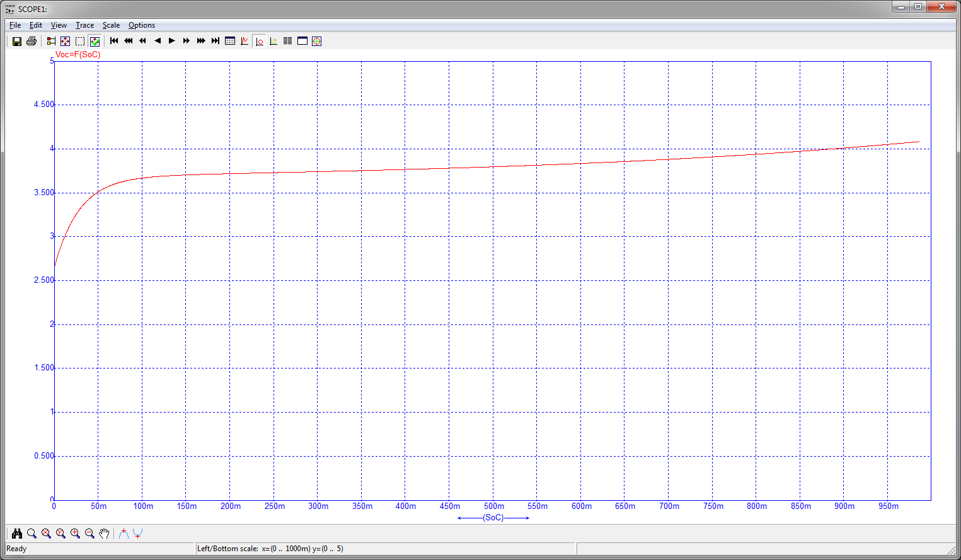Open the Trace menu

pyautogui.click(x=84, y=25)
